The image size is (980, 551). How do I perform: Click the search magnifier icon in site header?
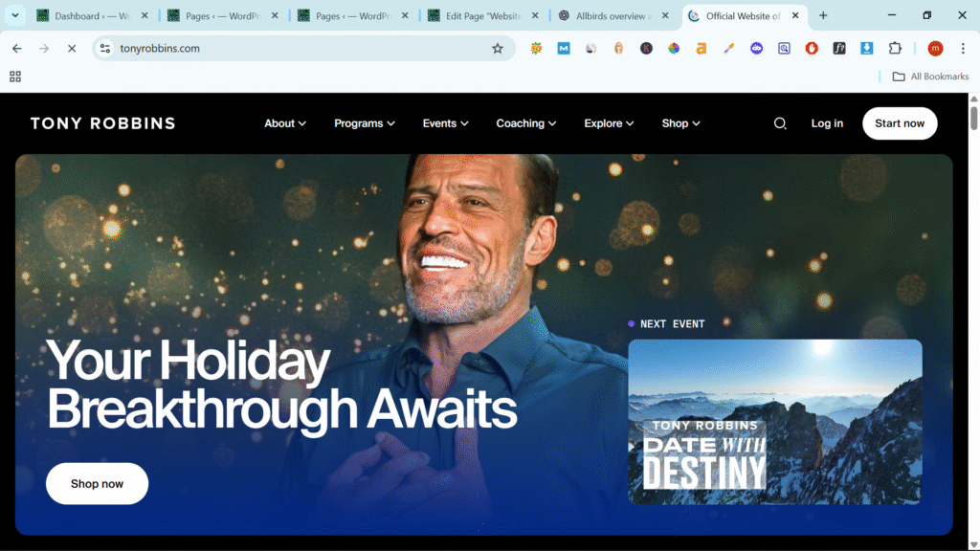tap(780, 123)
